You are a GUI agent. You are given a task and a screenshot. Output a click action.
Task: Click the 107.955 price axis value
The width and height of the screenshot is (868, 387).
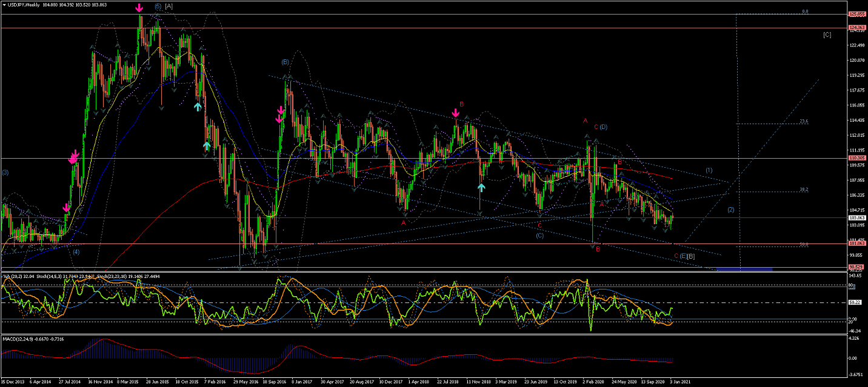857,180
